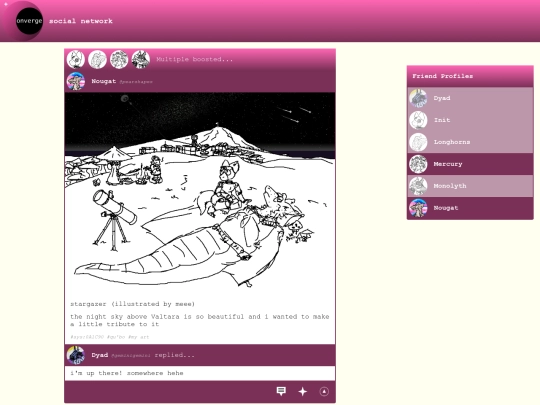Open Nougat's avatar in the post header

point(76,81)
